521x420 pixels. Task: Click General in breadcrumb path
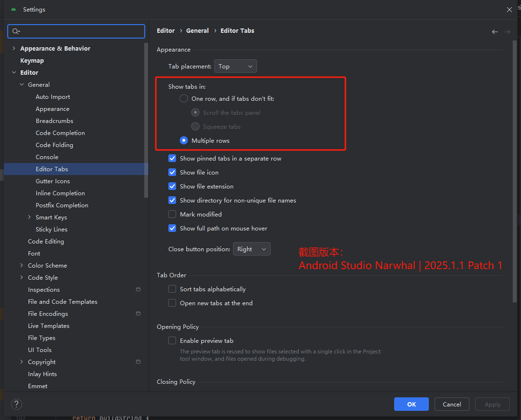coord(197,30)
